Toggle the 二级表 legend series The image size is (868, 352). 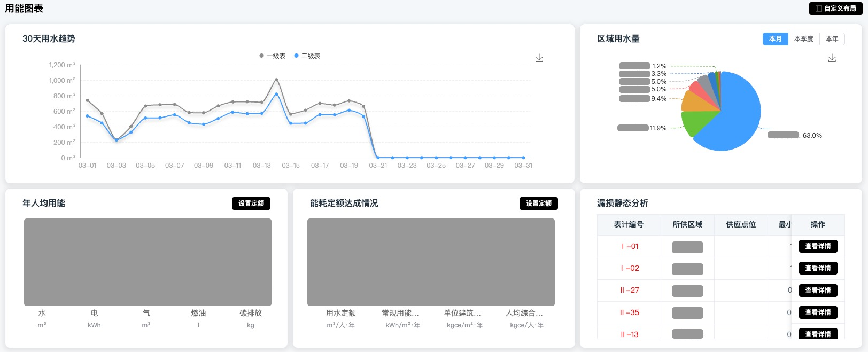point(307,56)
